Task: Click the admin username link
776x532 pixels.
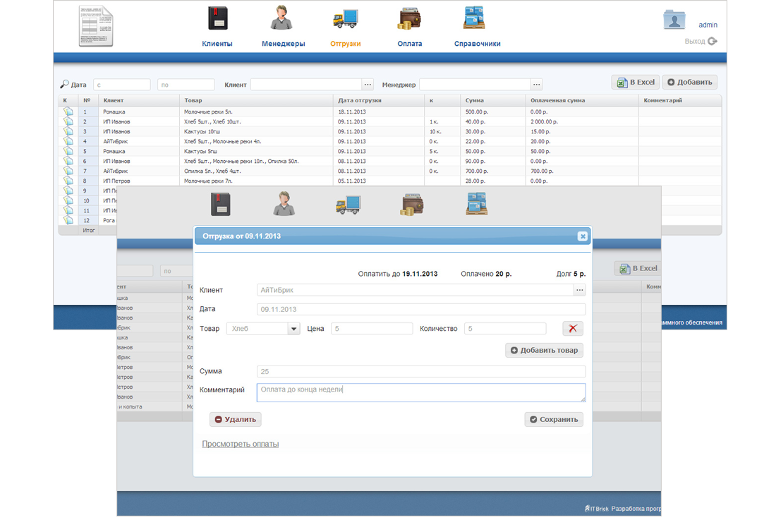Action: coord(708,25)
